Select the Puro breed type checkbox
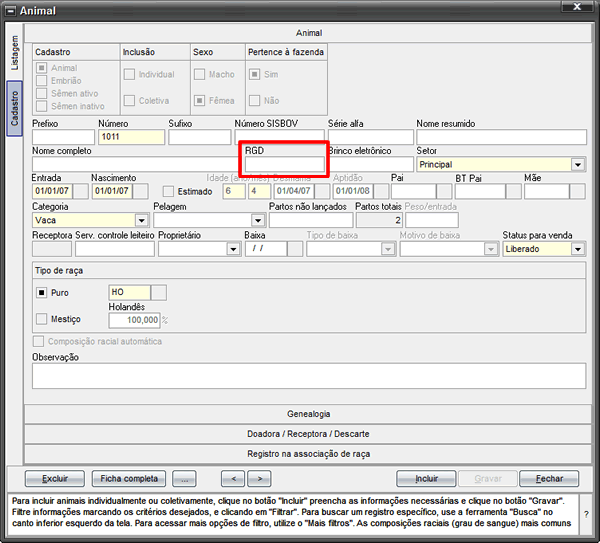 point(41,293)
